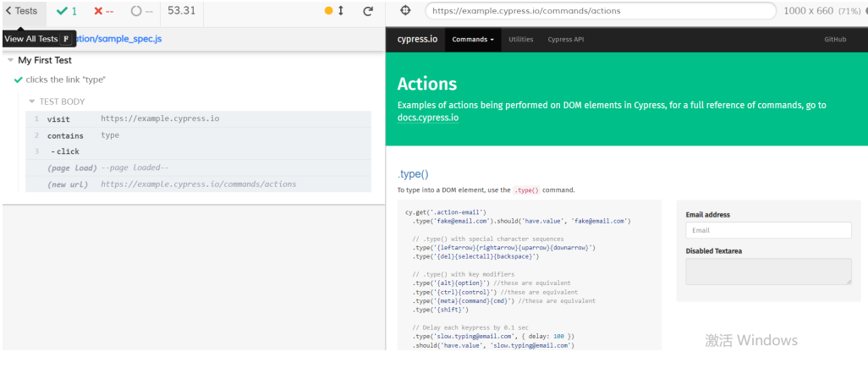868x368 pixels.
Task: Collapse the My First Test suite
Action: 11,60
